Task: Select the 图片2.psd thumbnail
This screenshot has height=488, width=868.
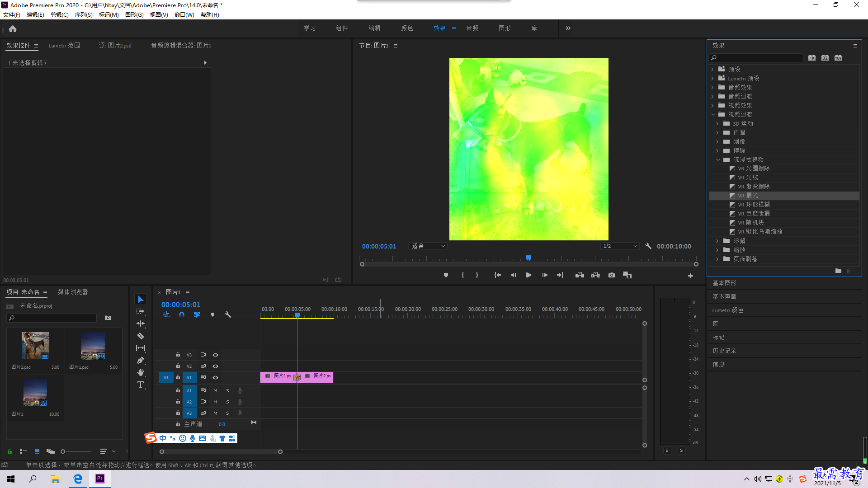Action: tap(35, 346)
